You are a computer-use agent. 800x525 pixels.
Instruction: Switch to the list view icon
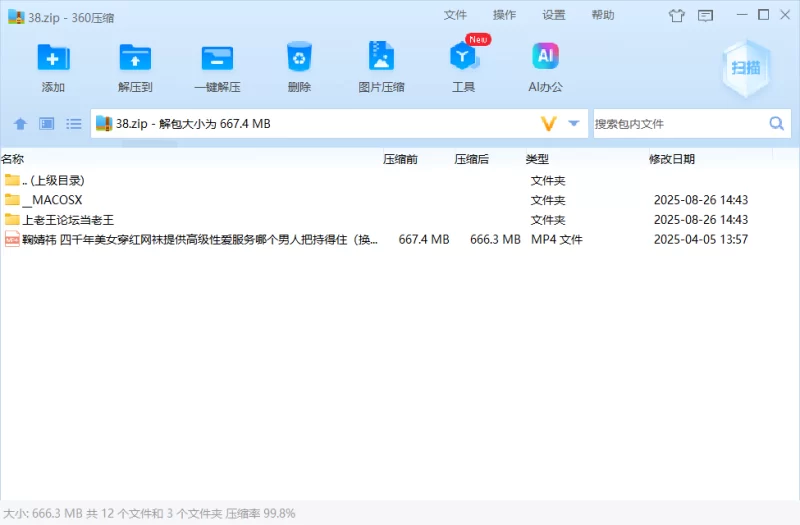pos(73,123)
